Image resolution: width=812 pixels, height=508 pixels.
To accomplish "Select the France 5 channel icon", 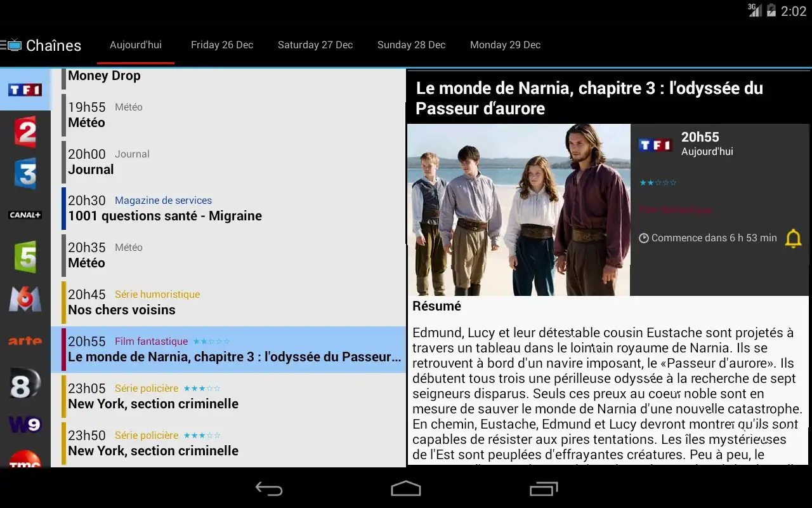I will 25,257.
